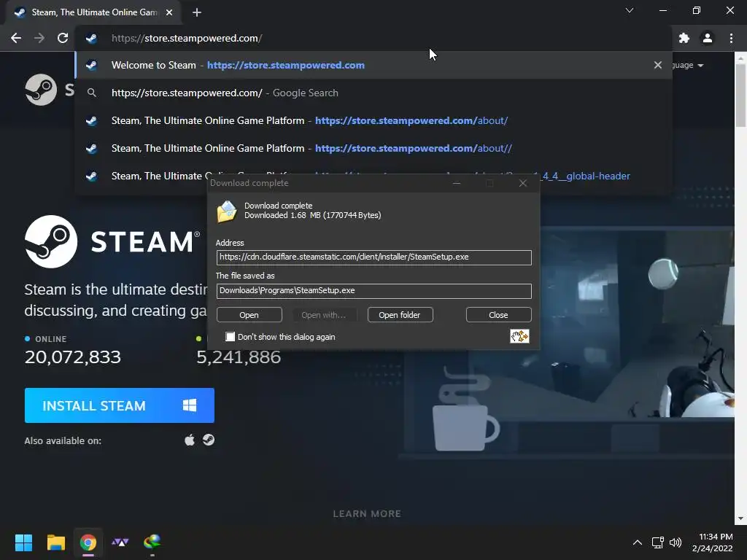The image size is (747, 560).
Task: Select suggestion ending in /about//
Action: pos(373,148)
